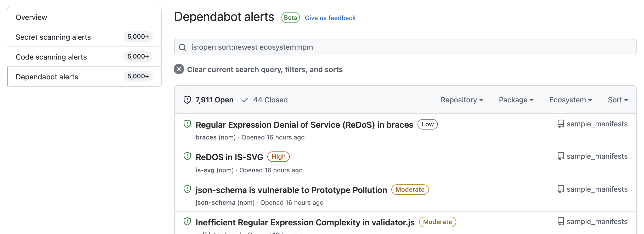The width and height of the screenshot is (644, 234).
Task: Expand the Repository filter dropdown
Action: pyautogui.click(x=462, y=100)
